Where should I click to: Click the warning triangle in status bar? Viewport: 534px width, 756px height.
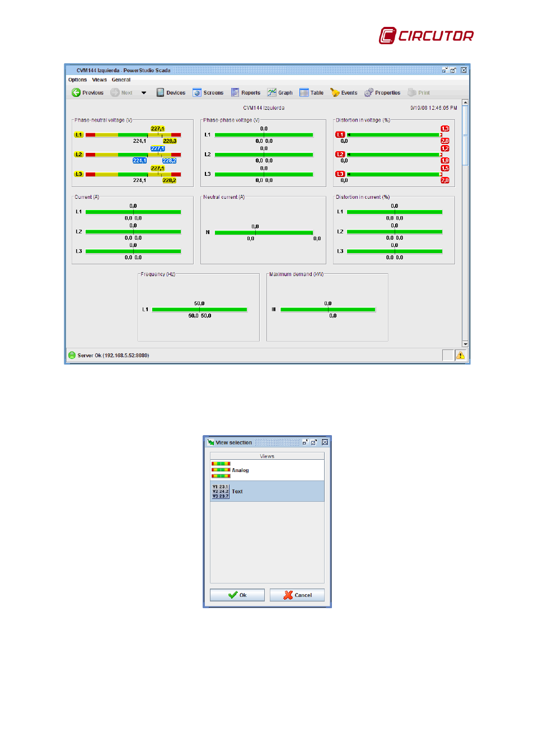pos(460,355)
